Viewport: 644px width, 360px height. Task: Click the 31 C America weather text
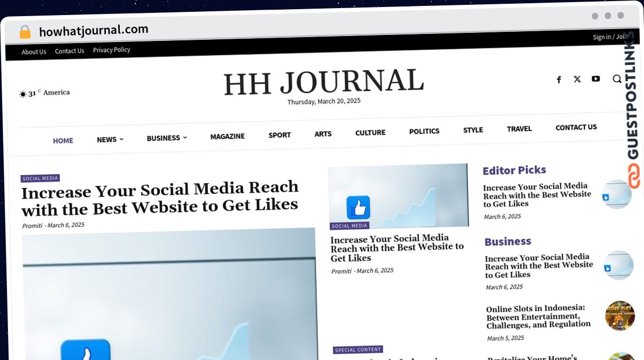[49, 93]
